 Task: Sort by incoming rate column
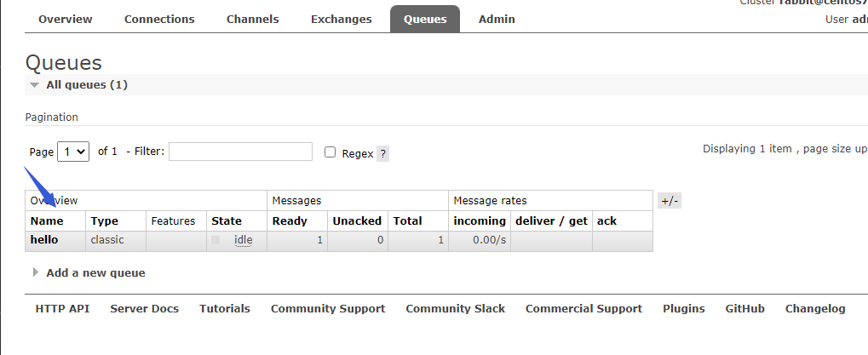[x=480, y=221]
